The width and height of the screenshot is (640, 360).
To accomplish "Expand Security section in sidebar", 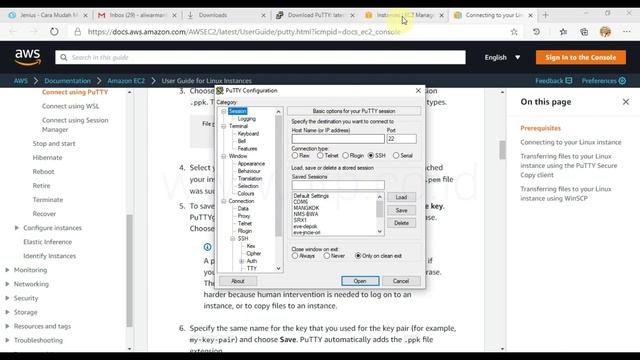I will [x=7, y=298].
